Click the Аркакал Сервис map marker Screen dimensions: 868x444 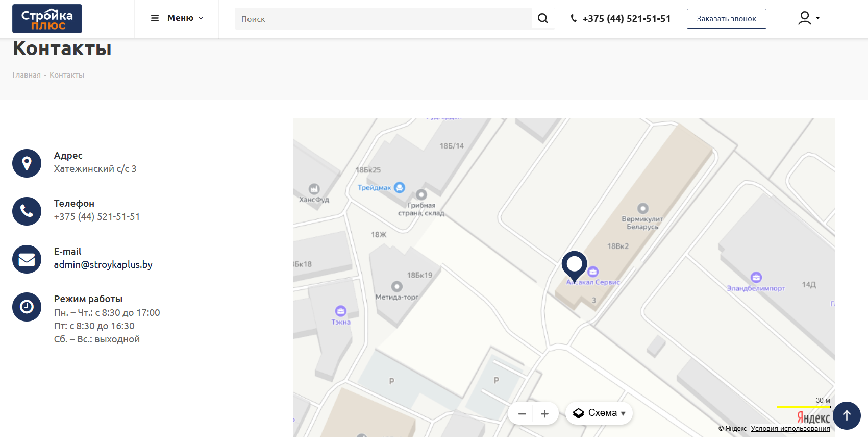593,272
